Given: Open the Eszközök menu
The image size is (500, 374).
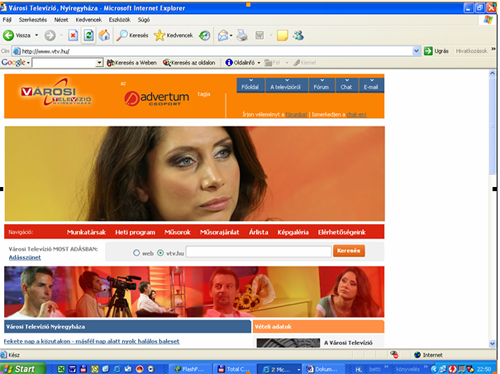Looking at the screenshot, I should pyautogui.click(x=119, y=20).
